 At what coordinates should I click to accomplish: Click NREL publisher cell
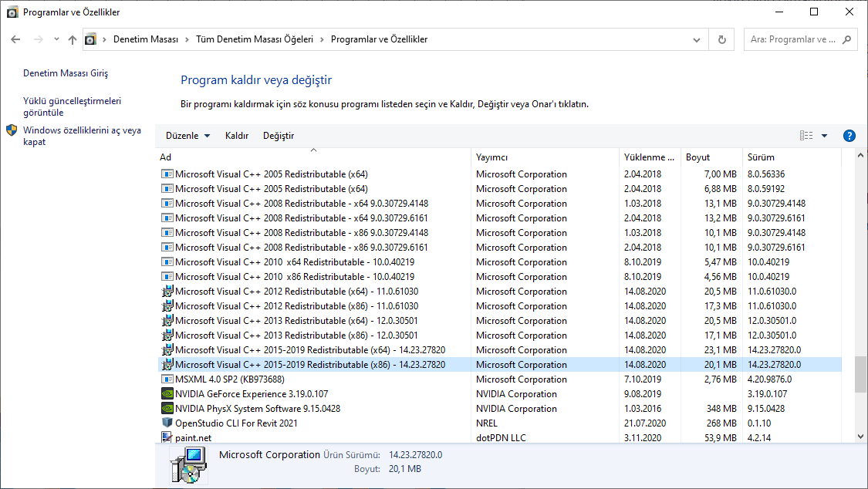pos(487,423)
